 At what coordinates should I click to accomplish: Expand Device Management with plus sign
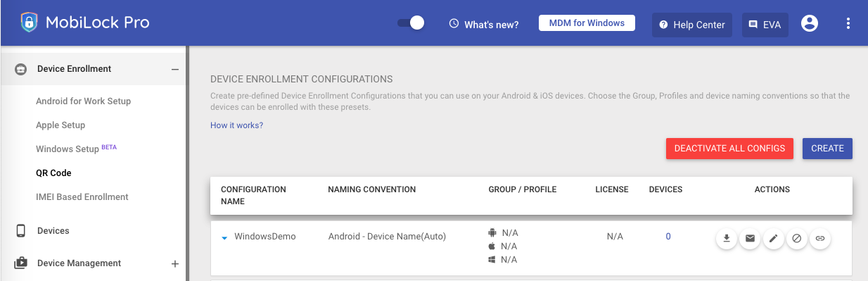(x=175, y=263)
